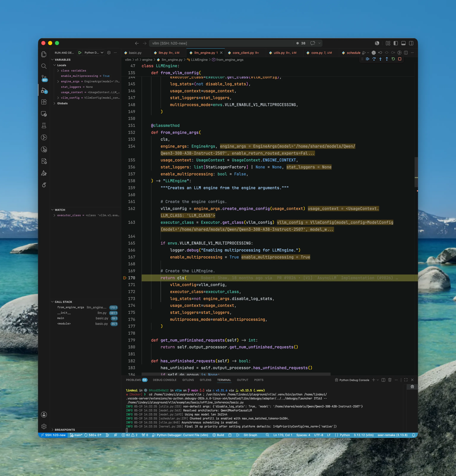
Task: Click LLMEngine in the breadcrumb path
Action: 199,60
